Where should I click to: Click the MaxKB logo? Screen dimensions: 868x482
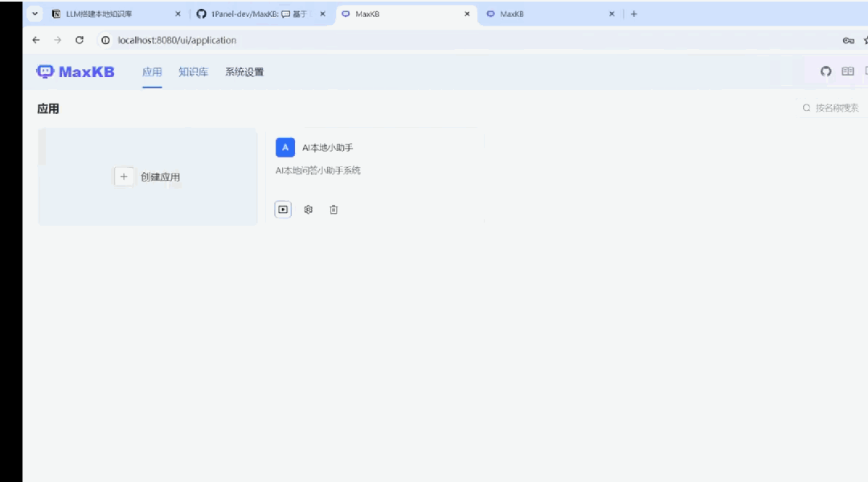[76, 72]
